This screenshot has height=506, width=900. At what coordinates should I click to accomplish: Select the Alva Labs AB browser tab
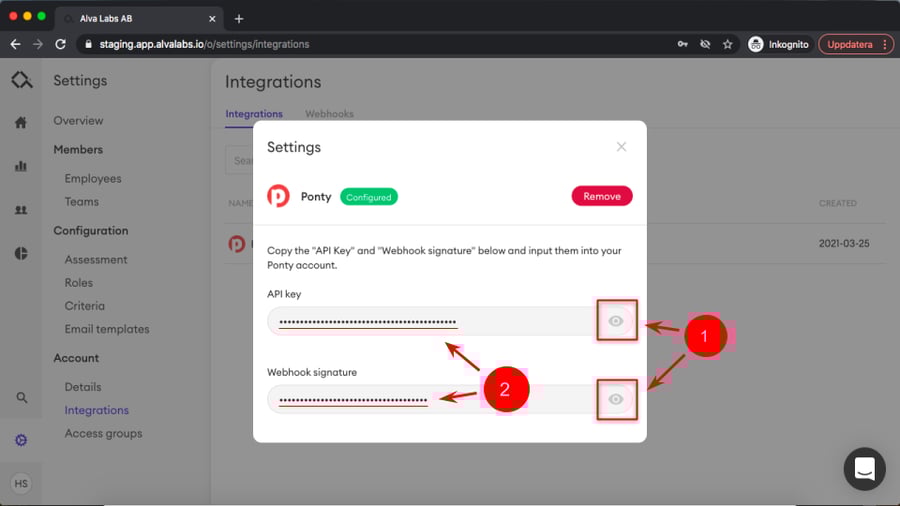click(139, 19)
